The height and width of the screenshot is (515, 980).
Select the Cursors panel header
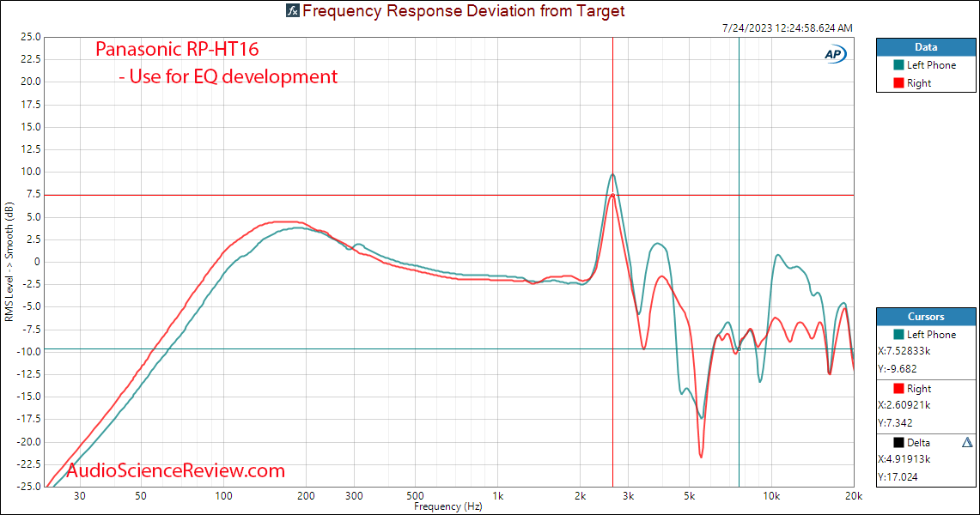[926, 317]
